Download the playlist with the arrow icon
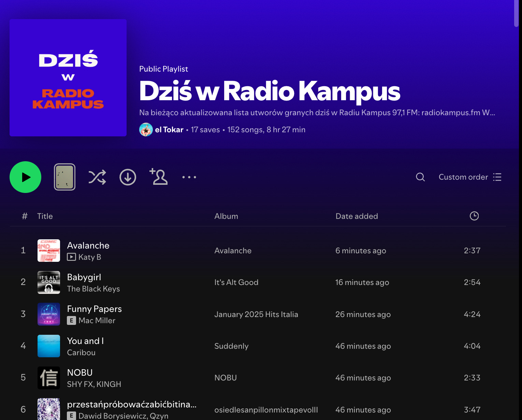522x420 pixels. (128, 177)
